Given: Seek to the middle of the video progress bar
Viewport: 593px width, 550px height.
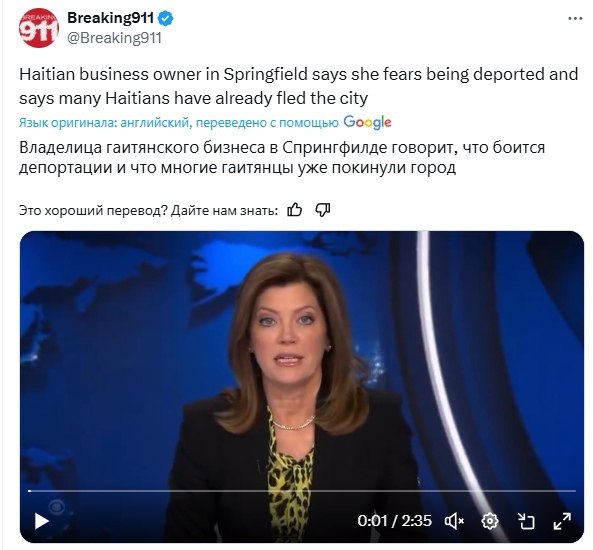Looking at the screenshot, I should pos(302,491).
